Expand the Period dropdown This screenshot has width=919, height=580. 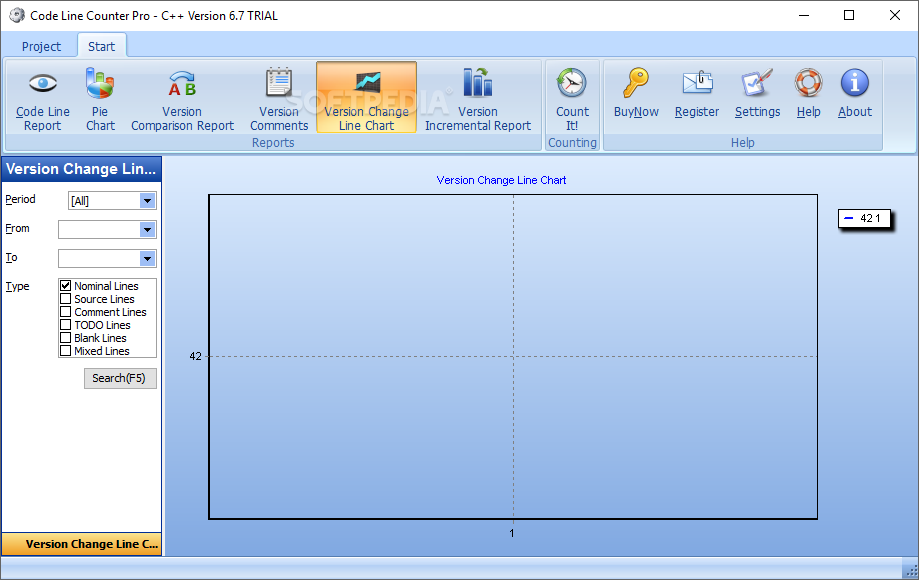[x=148, y=201]
